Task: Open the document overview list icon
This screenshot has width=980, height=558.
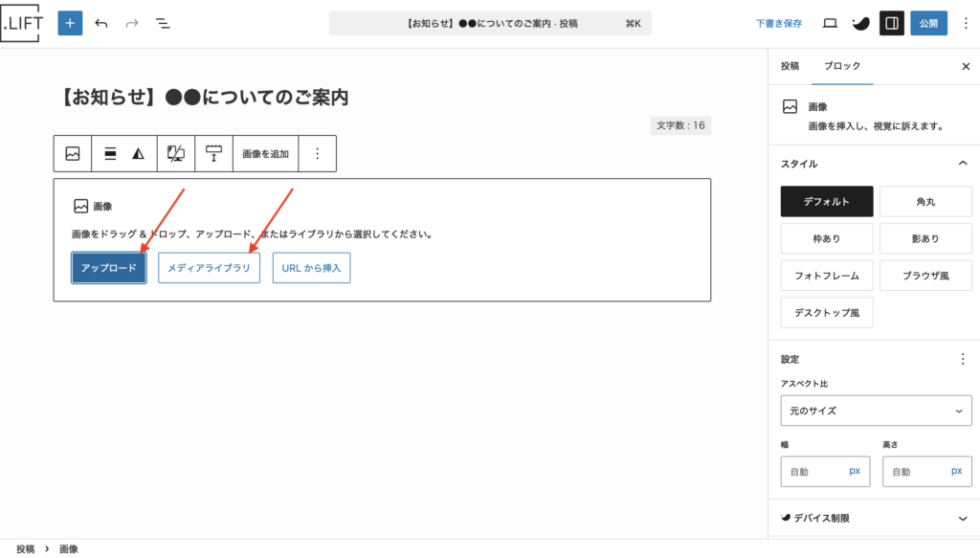Action: (x=163, y=23)
